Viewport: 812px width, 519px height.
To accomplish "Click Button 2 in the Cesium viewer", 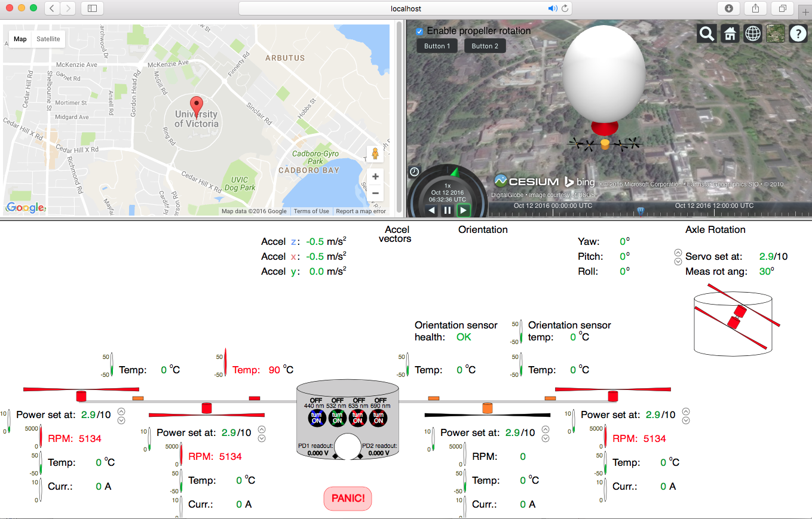I will click(x=485, y=46).
